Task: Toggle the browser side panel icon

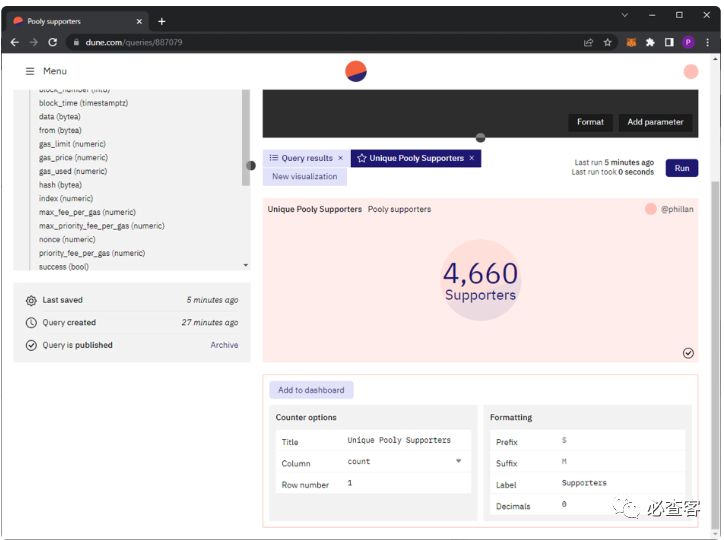Action: click(669, 42)
